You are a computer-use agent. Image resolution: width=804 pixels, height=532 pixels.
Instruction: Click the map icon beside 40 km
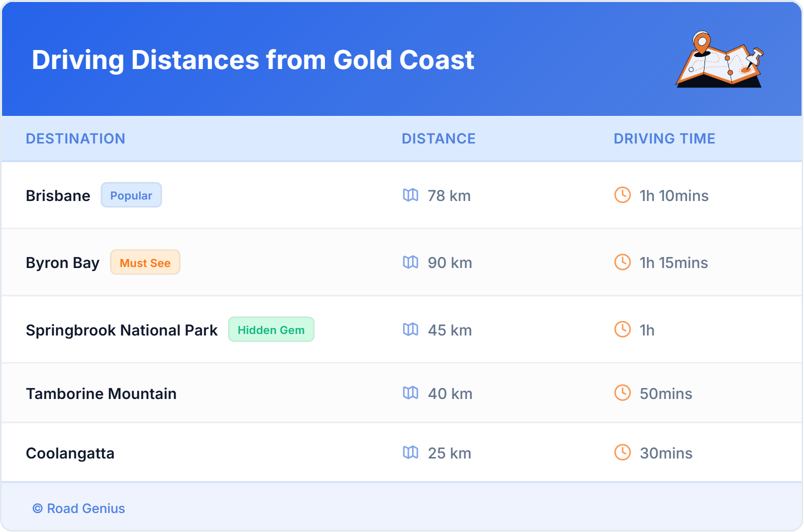[x=410, y=393]
